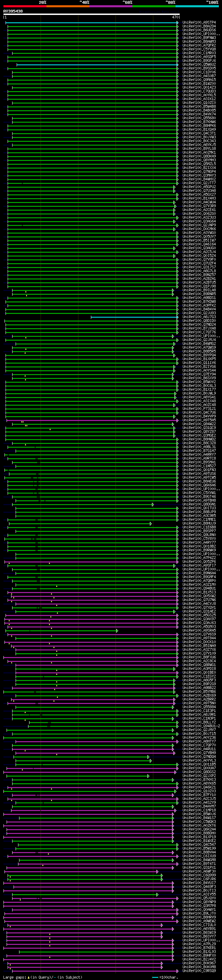Click the UniRef100_B1WXE2 label
The width and height of the screenshot is (222, 980).
pos(199,840)
